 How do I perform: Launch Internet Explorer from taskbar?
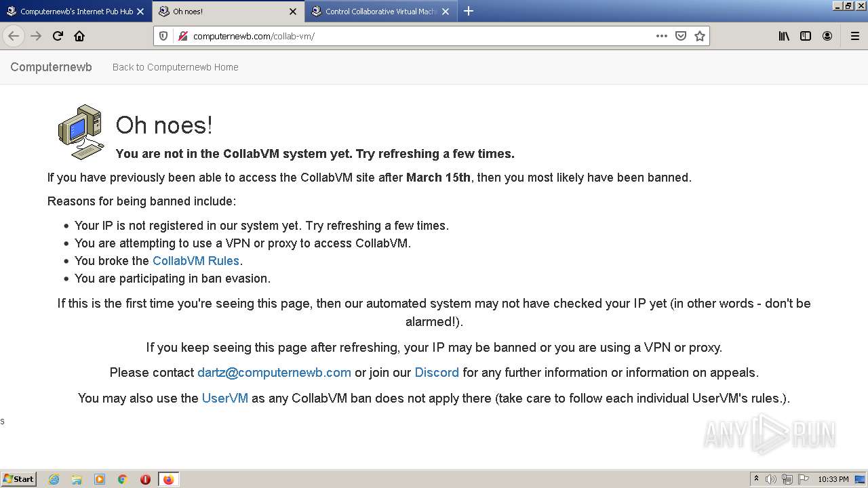pyautogui.click(x=54, y=479)
